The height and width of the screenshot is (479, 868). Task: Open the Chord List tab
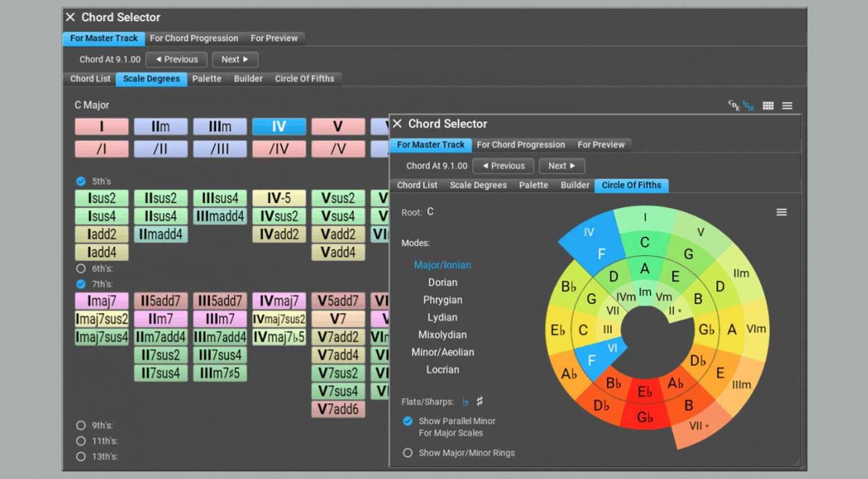pos(416,185)
